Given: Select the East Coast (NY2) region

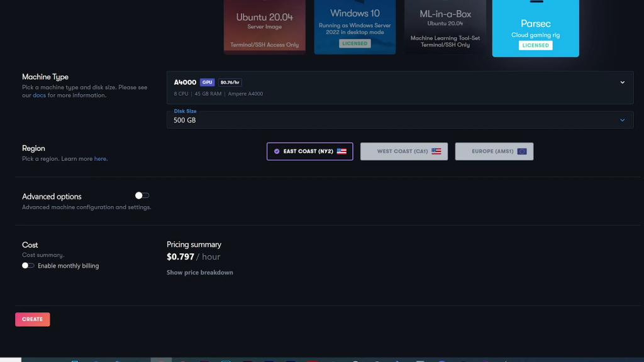Looking at the screenshot, I should click(309, 151).
